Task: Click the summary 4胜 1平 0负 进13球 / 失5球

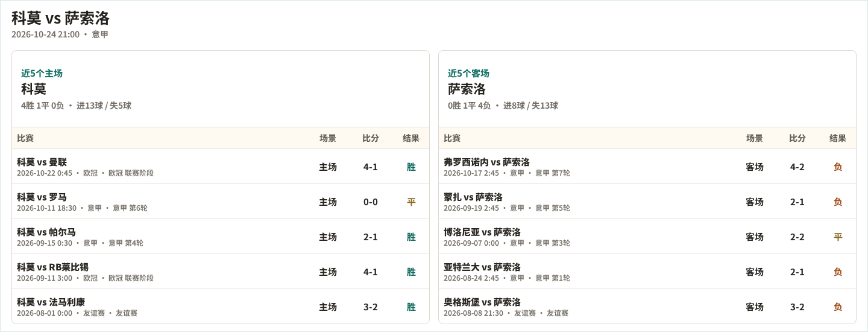Action: tap(76, 106)
